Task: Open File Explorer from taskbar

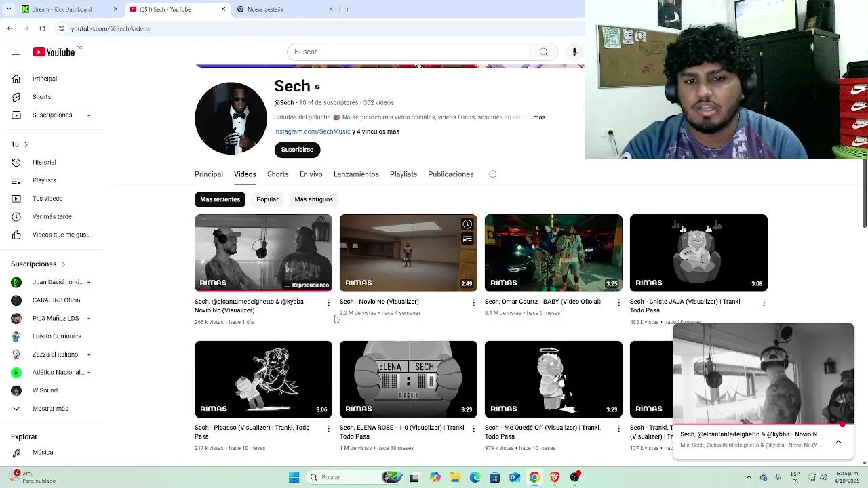Action: tap(455, 477)
